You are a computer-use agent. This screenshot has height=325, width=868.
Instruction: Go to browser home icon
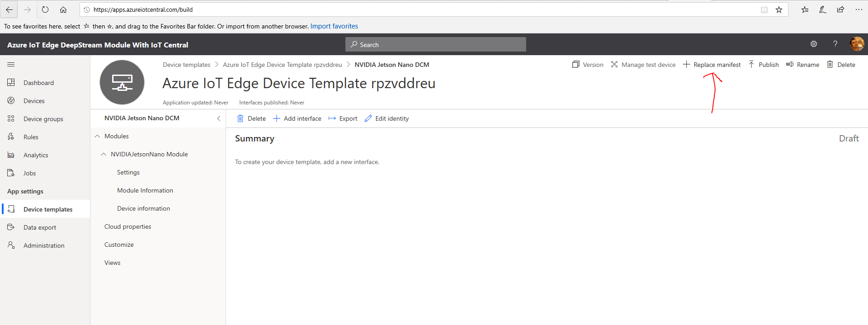click(63, 9)
